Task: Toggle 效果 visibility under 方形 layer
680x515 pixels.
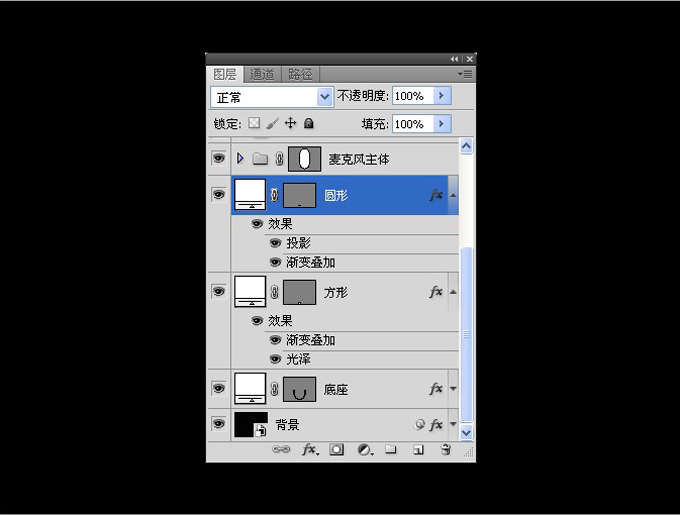Action: (257, 321)
